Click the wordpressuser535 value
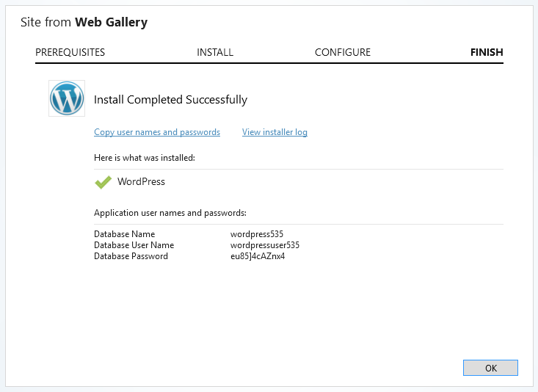 (265, 245)
